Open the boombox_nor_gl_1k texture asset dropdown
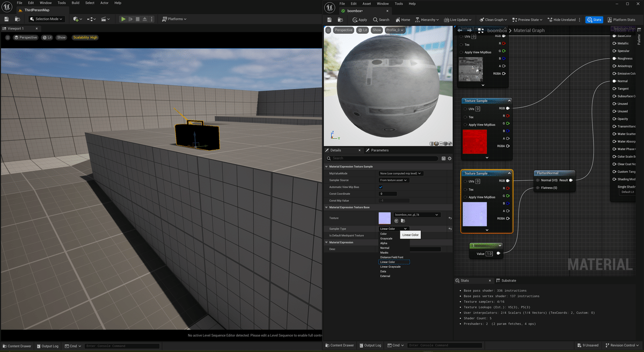The height and width of the screenshot is (352, 644). click(x=417, y=215)
